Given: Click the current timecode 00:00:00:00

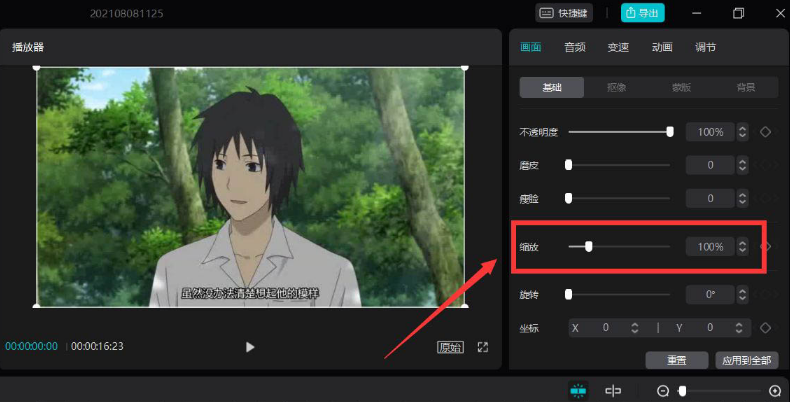Looking at the screenshot, I should (31, 347).
